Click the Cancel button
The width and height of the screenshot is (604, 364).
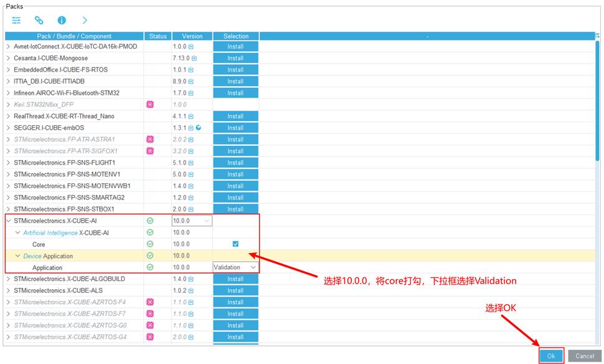point(585,356)
